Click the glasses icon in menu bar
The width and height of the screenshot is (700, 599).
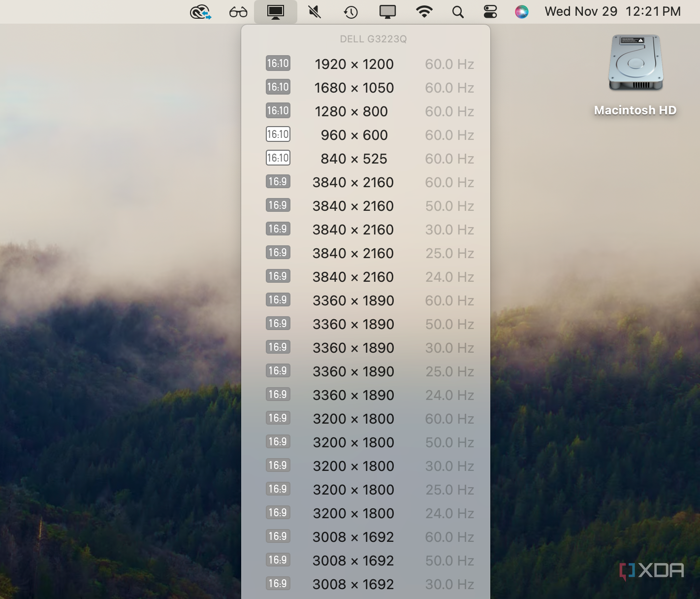click(238, 12)
